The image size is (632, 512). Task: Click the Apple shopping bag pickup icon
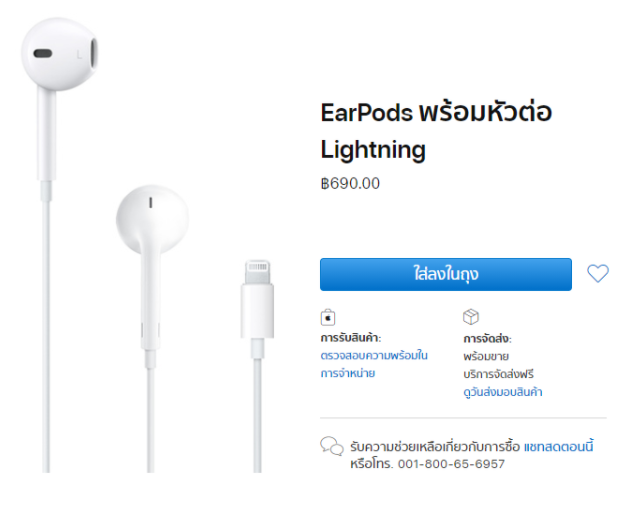pos(328,317)
